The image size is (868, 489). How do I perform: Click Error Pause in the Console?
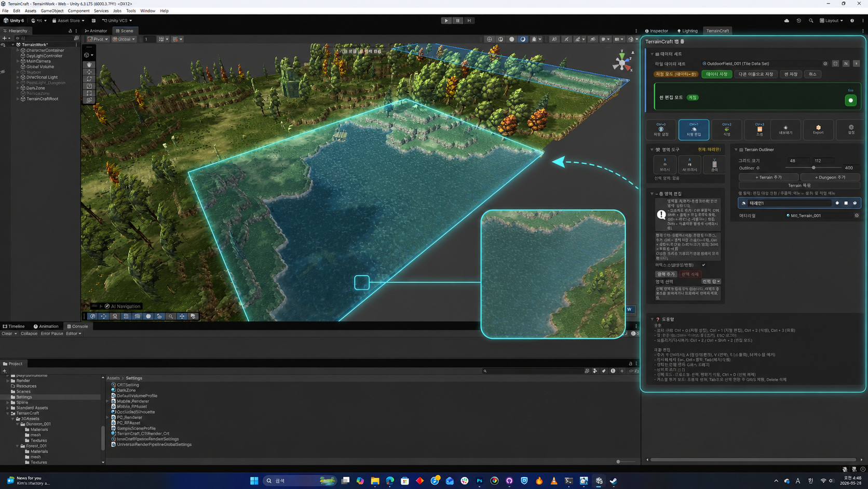[52, 334]
